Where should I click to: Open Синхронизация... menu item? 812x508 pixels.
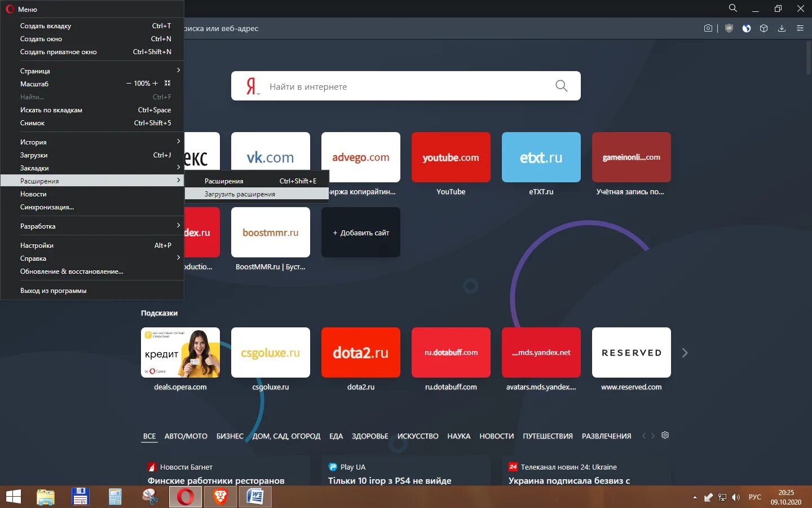point(92,207)
